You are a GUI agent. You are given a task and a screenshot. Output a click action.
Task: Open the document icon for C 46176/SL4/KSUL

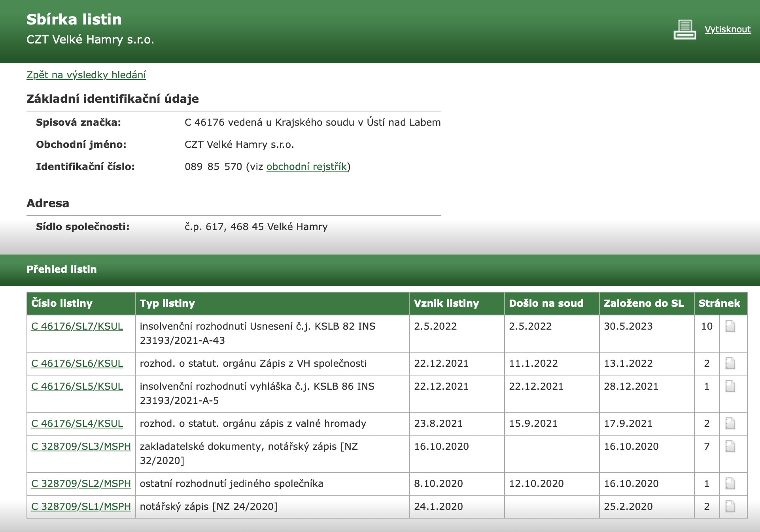point(730,424)
